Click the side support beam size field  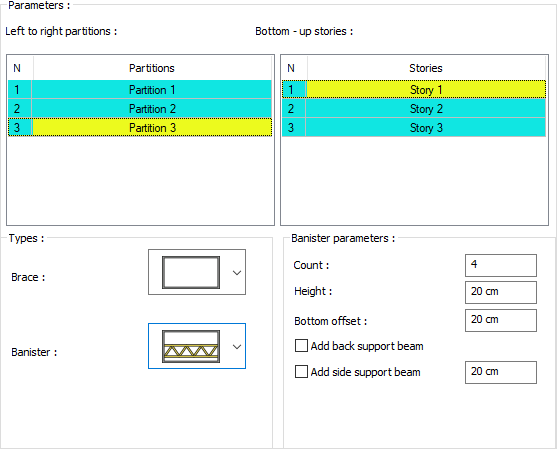pos(501,372)
